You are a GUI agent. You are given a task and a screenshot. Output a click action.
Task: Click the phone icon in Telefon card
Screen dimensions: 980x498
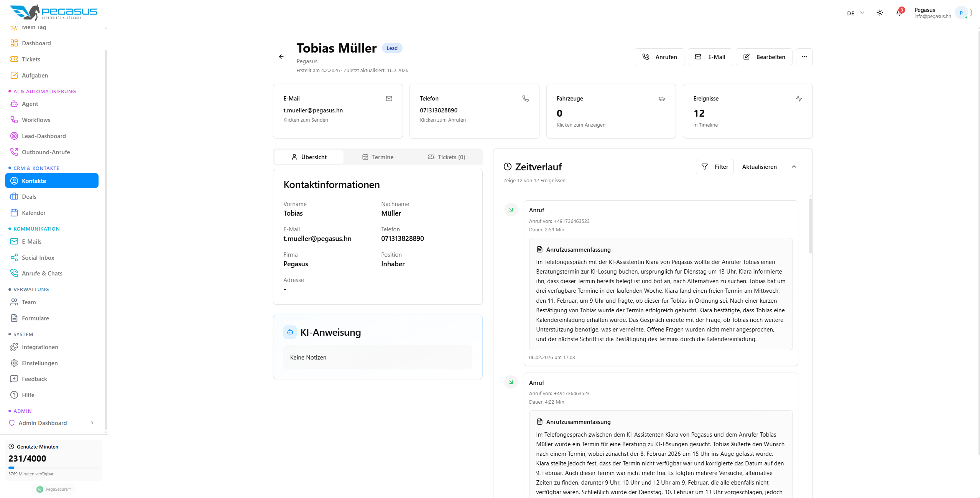click(x=525, y=99)
